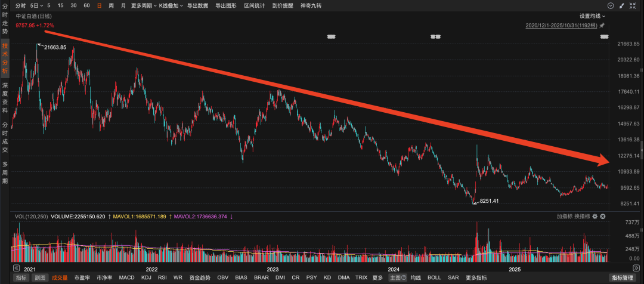Switch to the MACD indicator tab
Image resolution: width=644 pixels, height=284 pixels.
click(x=126, y=278)
